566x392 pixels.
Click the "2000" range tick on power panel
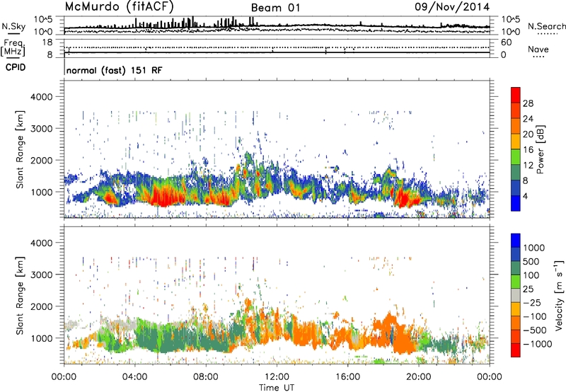click(x=41, y=160)
